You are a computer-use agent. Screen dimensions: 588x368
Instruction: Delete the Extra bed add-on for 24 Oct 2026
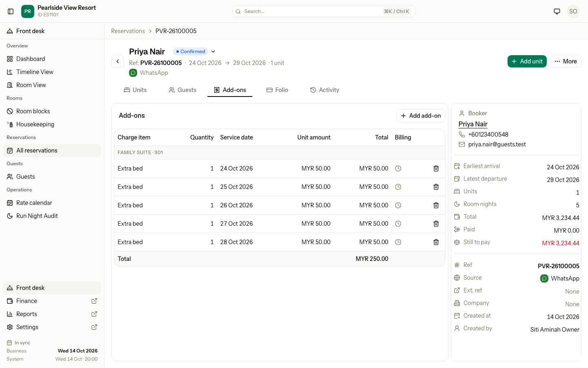coord(436,168)
